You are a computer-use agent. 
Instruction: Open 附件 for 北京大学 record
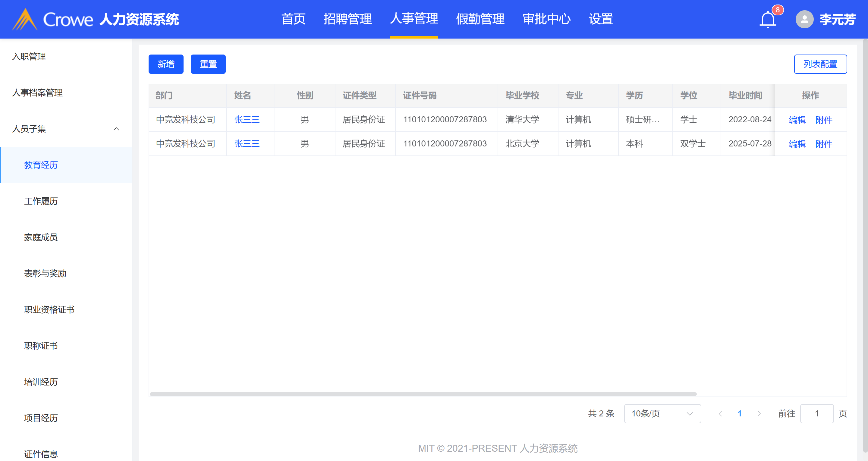coord(823,144)
